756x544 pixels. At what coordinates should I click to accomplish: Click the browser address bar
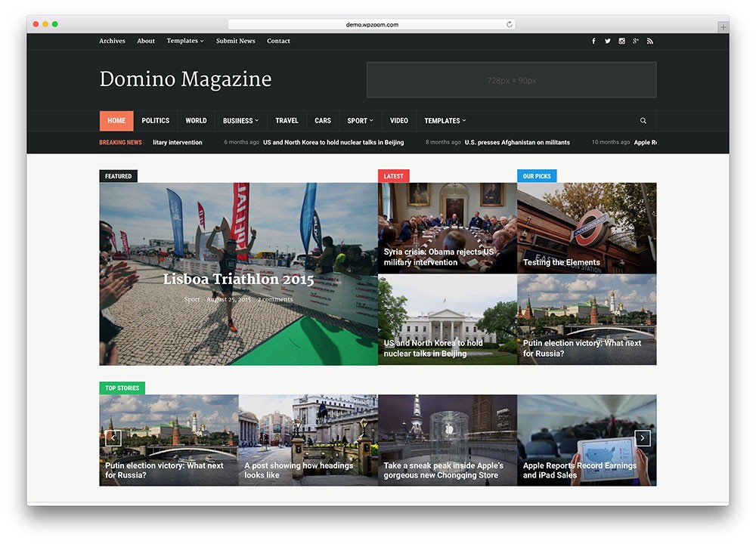coord(372,24)
